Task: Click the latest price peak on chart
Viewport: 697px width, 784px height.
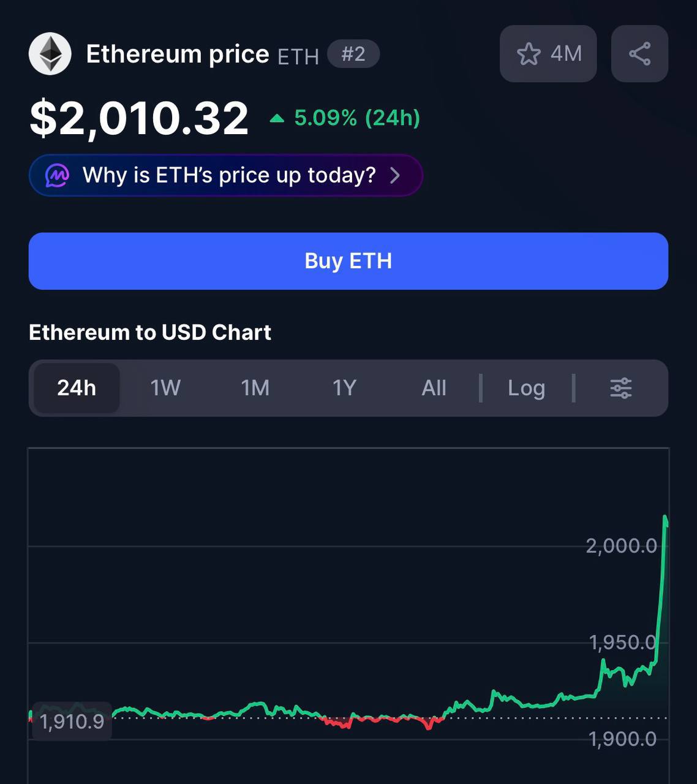Action: (666, 519)
